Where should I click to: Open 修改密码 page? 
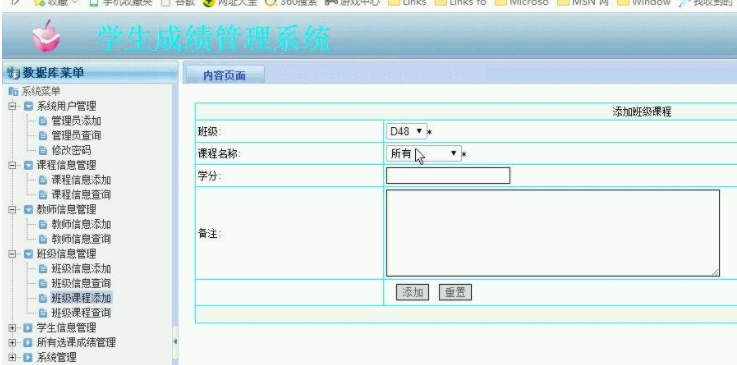point(71,150)
